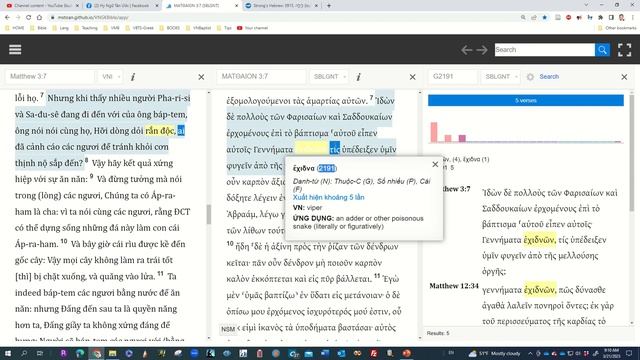Run the search via Search link

549,77
